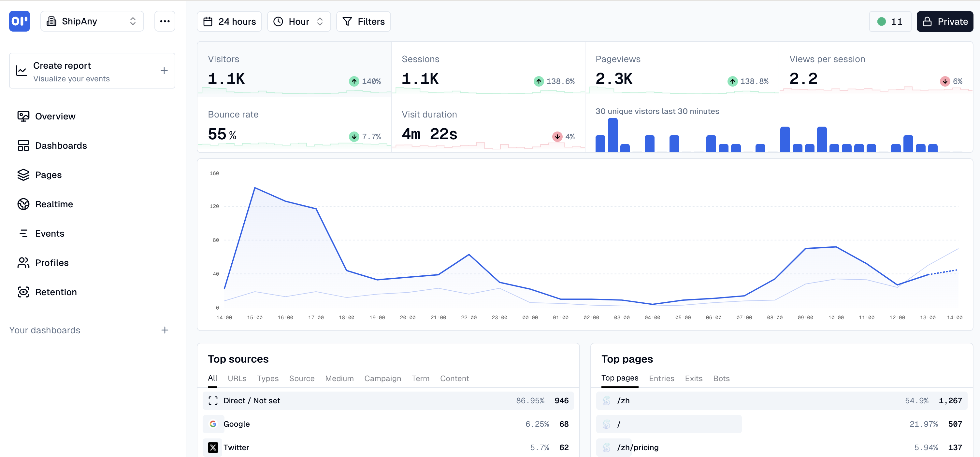The height and width of the screenshot is (457, 980).
Task: Open the Pages section
Action: tap(48, 174)
